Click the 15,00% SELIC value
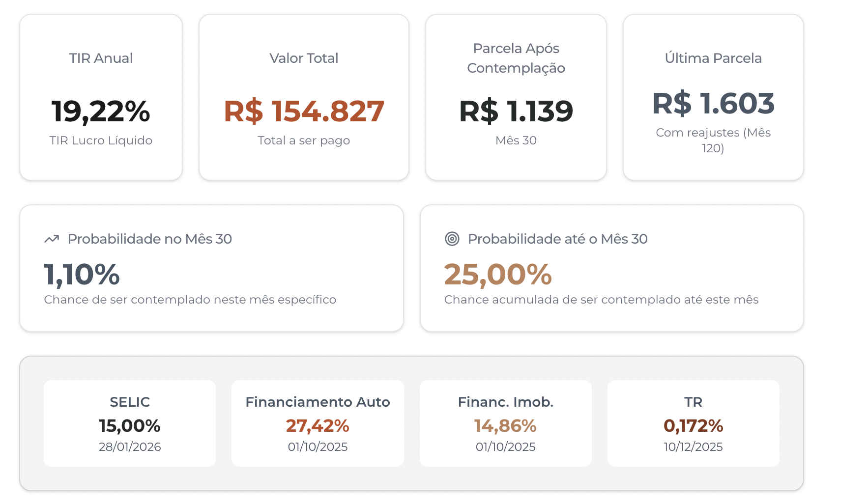Screen dimensions: 868x502 [129, 425]
